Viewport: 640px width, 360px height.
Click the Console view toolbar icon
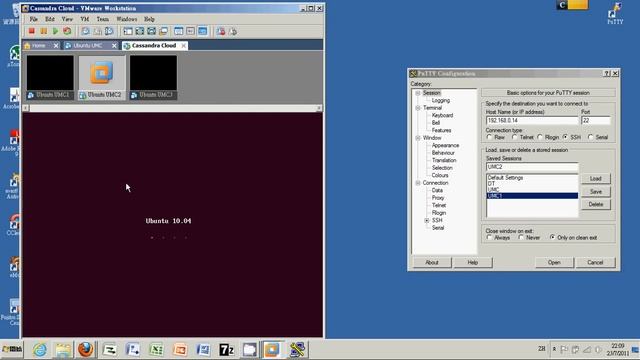(202, 31)
